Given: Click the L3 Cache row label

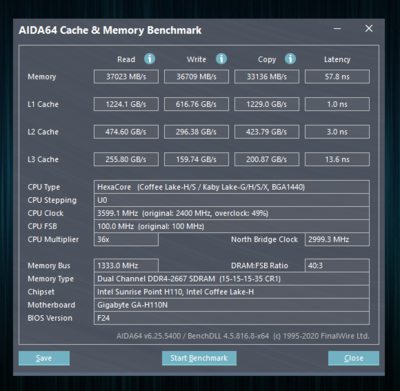Looking at the screenshot, I should pyautogui.click(x=43, y=159).
